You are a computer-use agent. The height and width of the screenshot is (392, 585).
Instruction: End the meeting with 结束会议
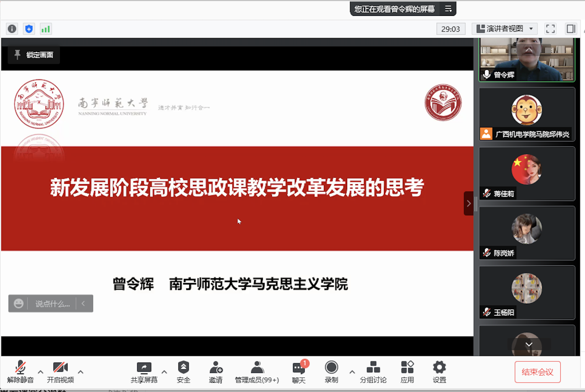click(537, 372)
